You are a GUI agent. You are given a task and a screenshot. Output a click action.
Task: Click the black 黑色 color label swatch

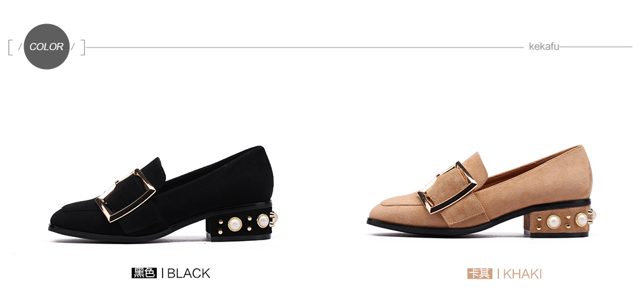[x=144, y=273]
